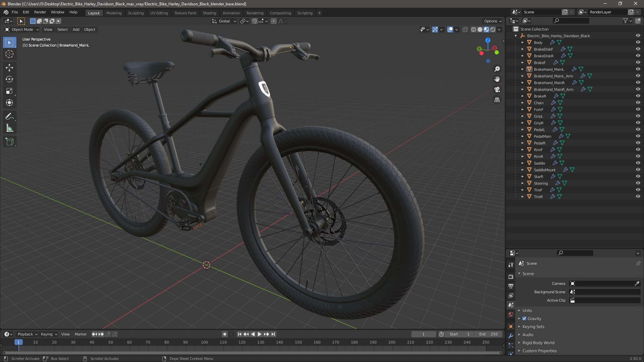Open the timeline Marker menu
Viewport: 644px width, 362px height.
[80, 334]
